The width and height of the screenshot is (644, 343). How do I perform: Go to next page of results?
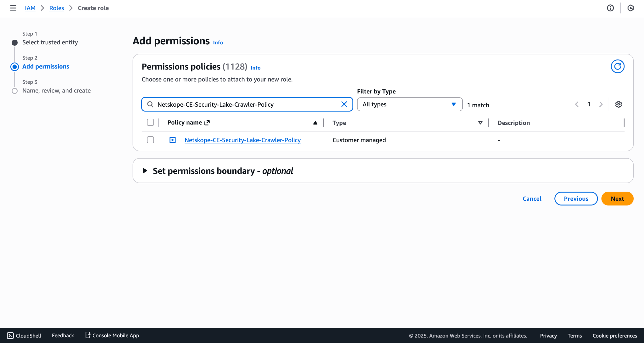pos(601,104)
